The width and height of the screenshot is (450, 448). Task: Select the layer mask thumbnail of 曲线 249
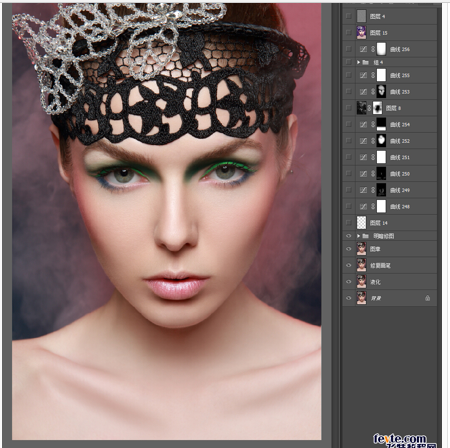(x=381, y=190)
